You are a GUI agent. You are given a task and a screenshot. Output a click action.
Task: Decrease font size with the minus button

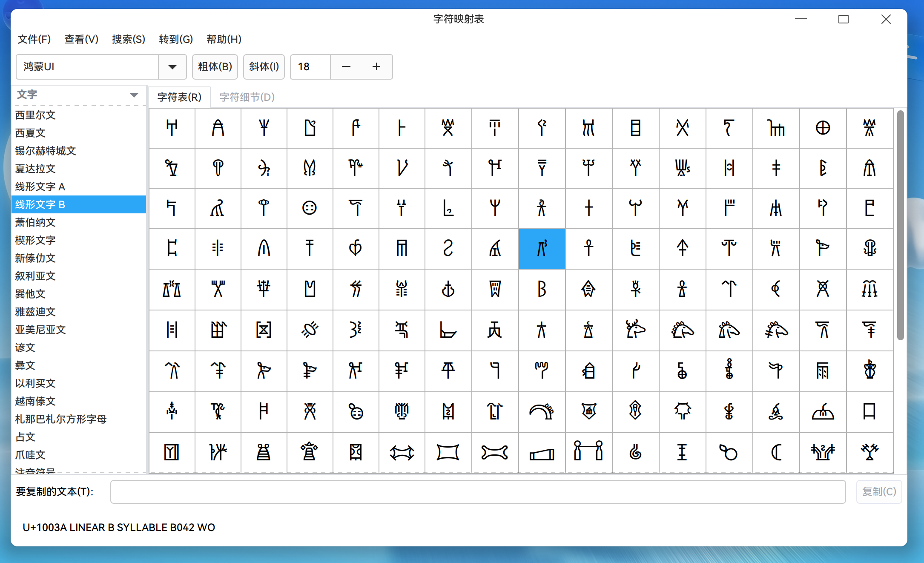tap(345, 67)
